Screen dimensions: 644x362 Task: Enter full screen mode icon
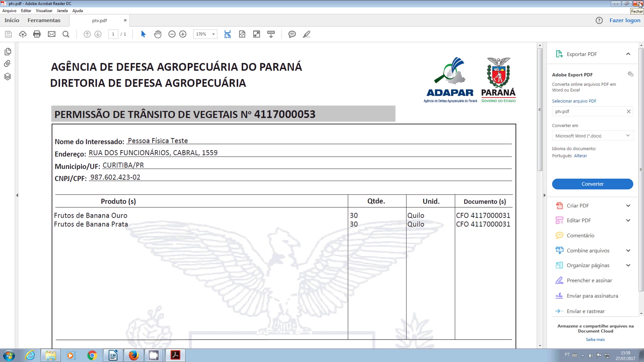click(x=257, y=34)
